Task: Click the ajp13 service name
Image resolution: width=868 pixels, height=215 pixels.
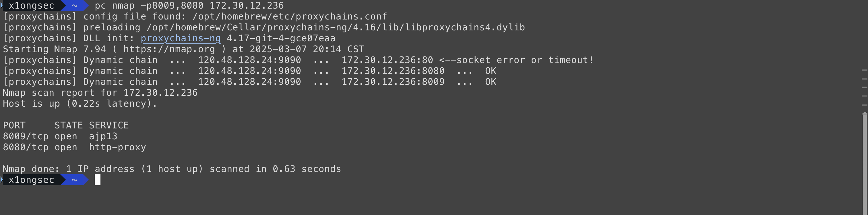Action: click(103, 136)
